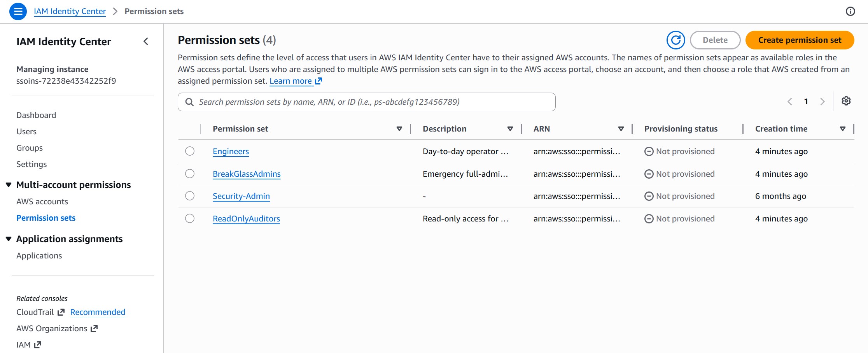Open Groups in sidebar

30,148
